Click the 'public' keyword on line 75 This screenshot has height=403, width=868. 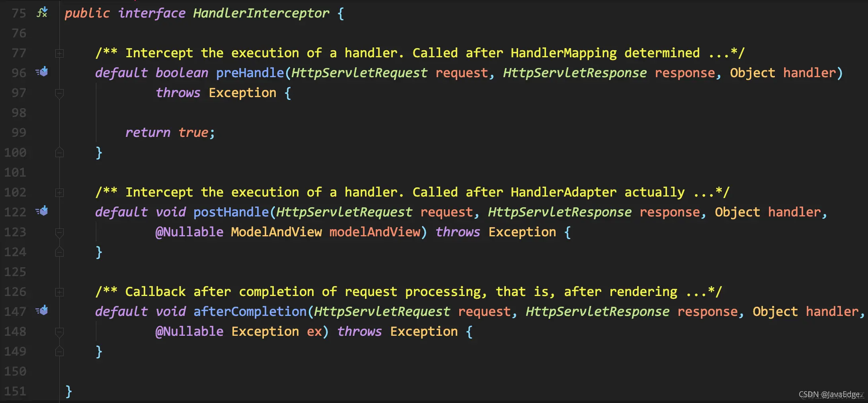(x=87, y=13)
